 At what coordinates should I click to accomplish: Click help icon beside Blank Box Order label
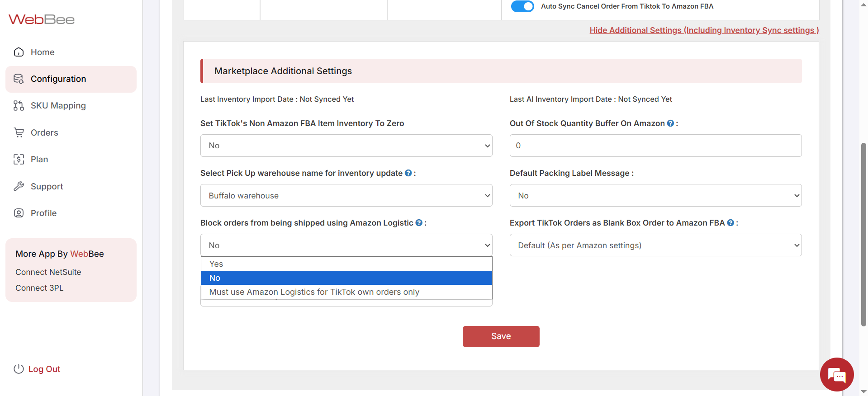click(730, 223)
